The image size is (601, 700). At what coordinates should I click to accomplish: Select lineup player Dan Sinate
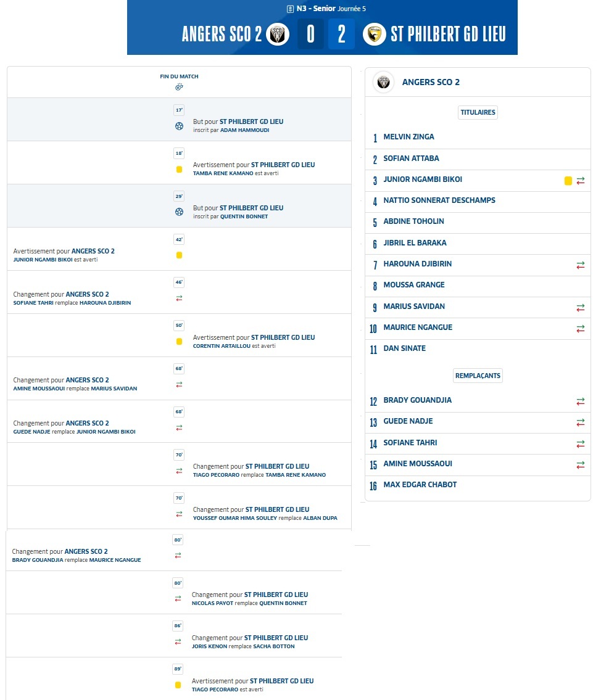[x=405, y=348]
